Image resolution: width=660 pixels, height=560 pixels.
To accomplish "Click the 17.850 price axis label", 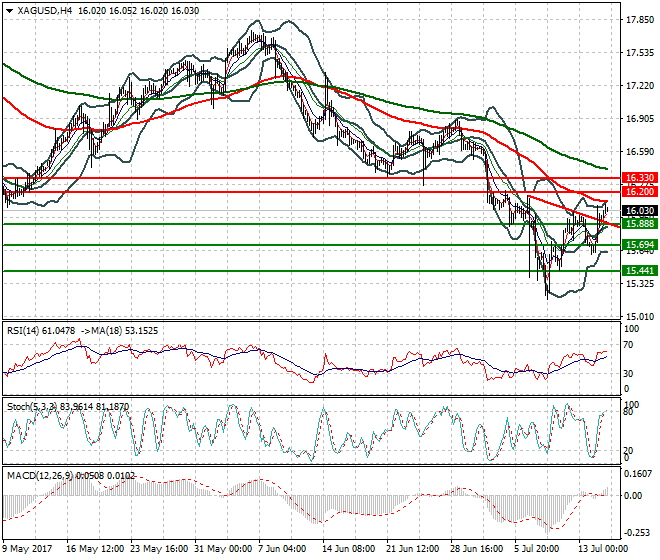I will point(640,20).
